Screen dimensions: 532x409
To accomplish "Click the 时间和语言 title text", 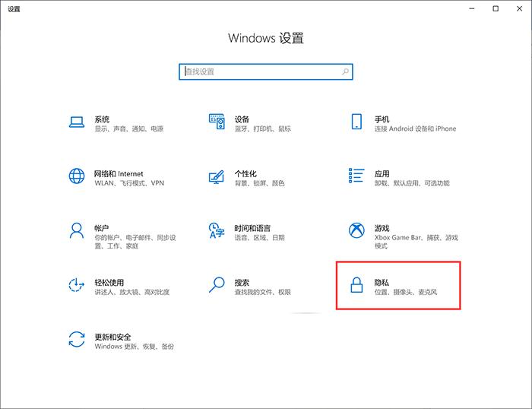I will pyautogui.click(x=252, y=228).
